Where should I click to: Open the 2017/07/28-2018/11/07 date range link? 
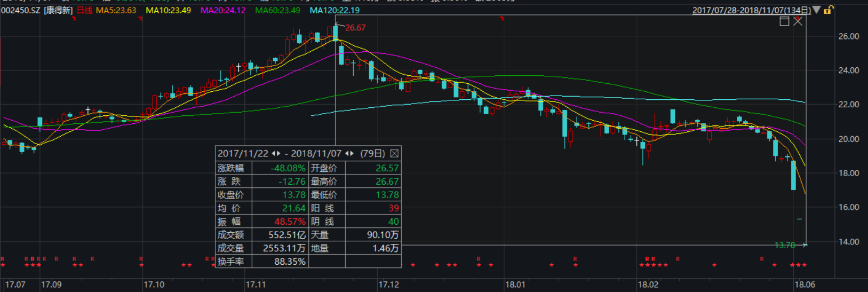coord(751,10)
